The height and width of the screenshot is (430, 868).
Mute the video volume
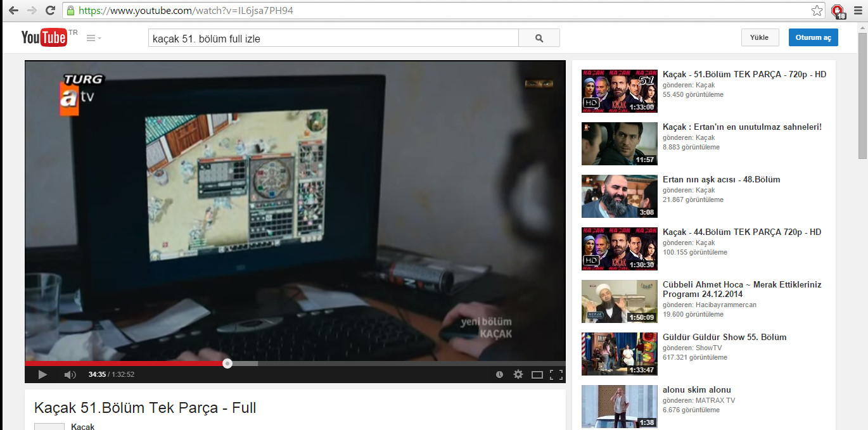(x=70, y=374)
